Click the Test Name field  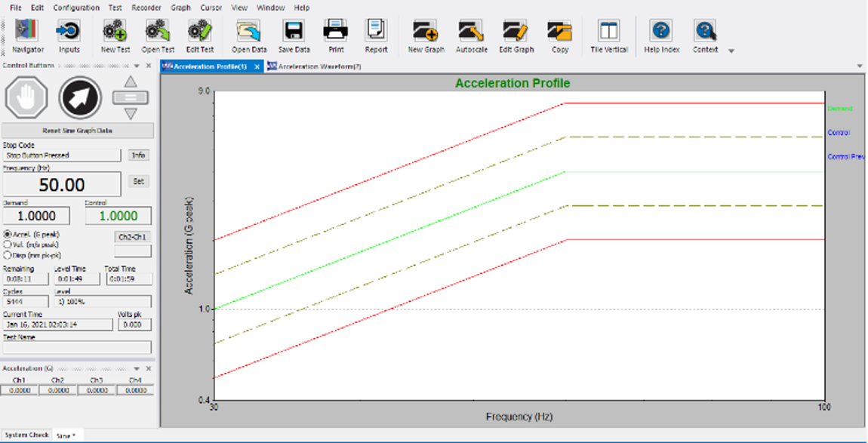tap(77, 347)
